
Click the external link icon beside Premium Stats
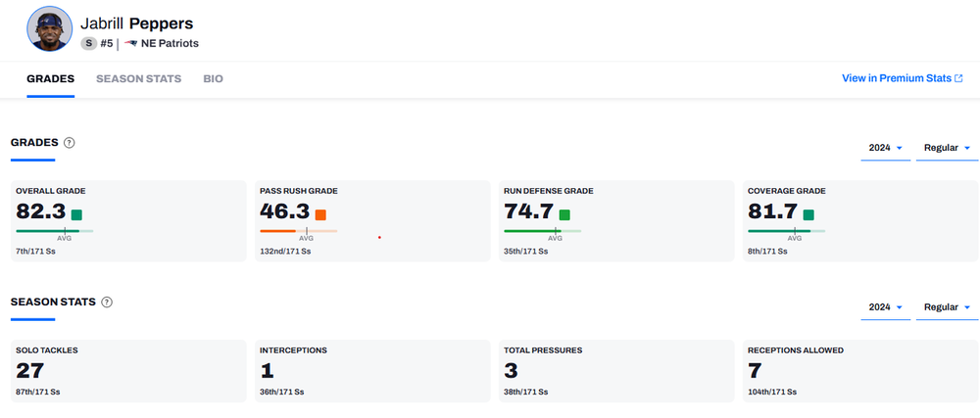click(958, 78)
